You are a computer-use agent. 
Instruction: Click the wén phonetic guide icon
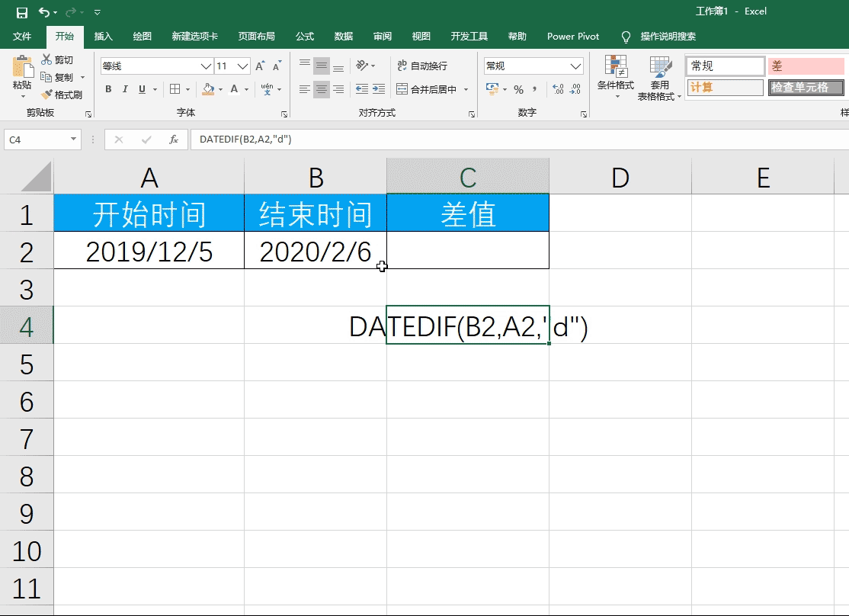(x=267, y=89)
